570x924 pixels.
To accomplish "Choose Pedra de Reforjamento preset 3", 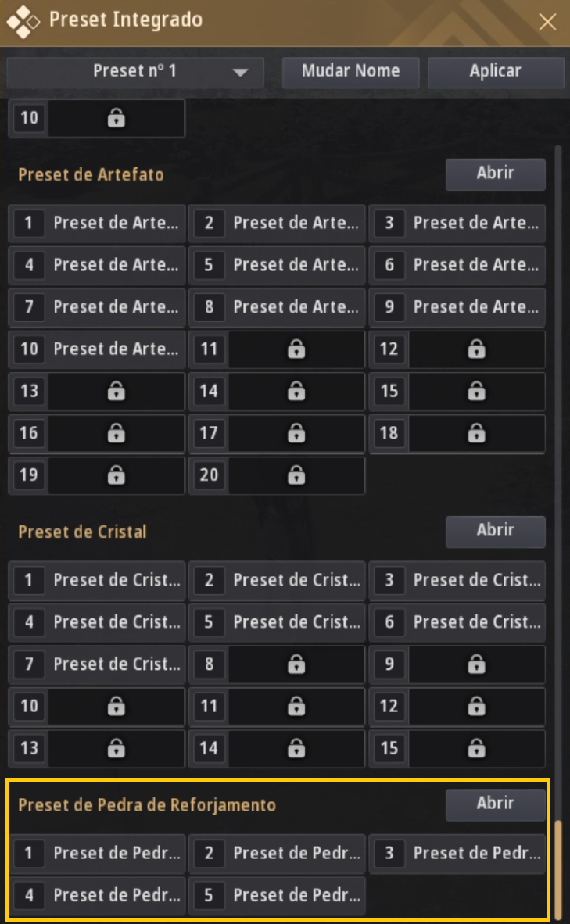I will [457, 854].
